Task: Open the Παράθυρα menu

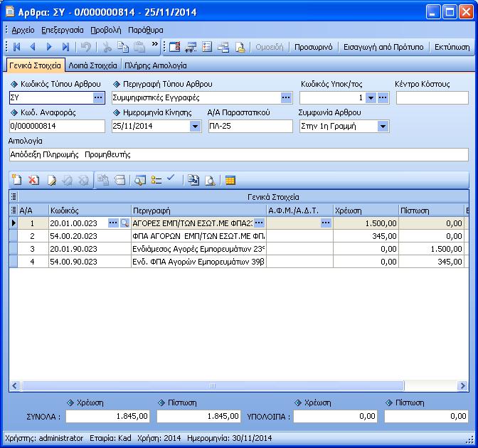Action: pos(145,30)
